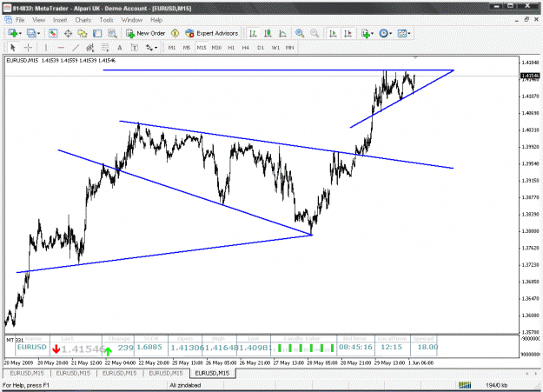Open the Strategy Tester magnifier icon
Screen dimensions: 543x392
point(112,33)
